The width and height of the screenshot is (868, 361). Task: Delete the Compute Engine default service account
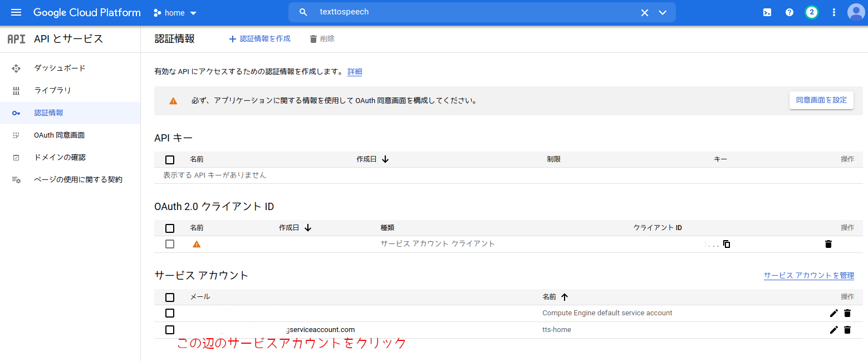tap(847, 313)
